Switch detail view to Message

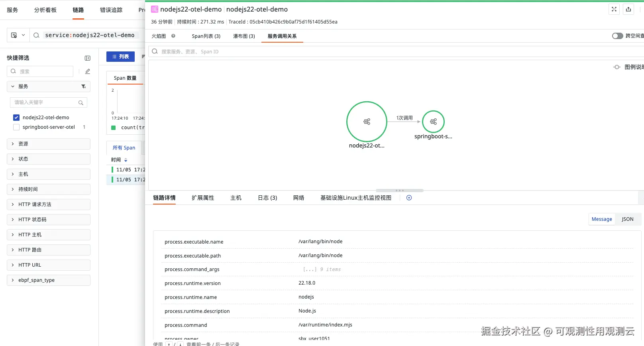click(602, 219)
